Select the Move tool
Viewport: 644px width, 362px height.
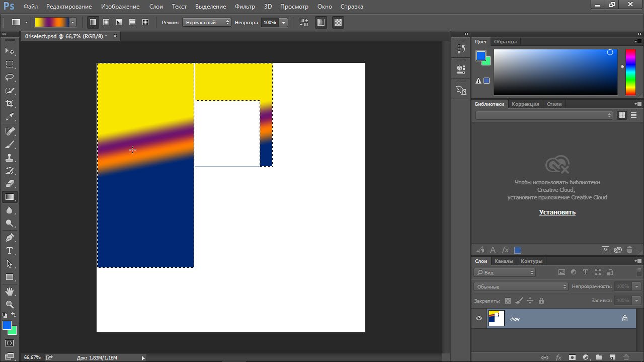click(10, 51)
